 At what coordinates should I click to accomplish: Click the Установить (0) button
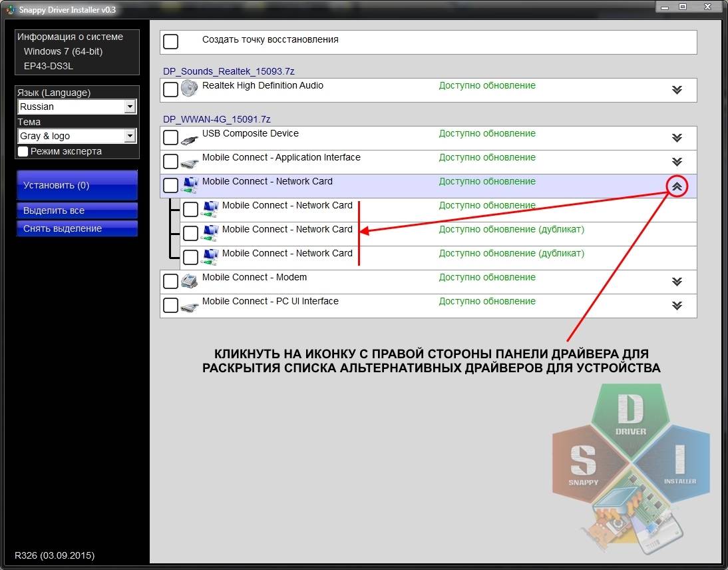point(77,185)
